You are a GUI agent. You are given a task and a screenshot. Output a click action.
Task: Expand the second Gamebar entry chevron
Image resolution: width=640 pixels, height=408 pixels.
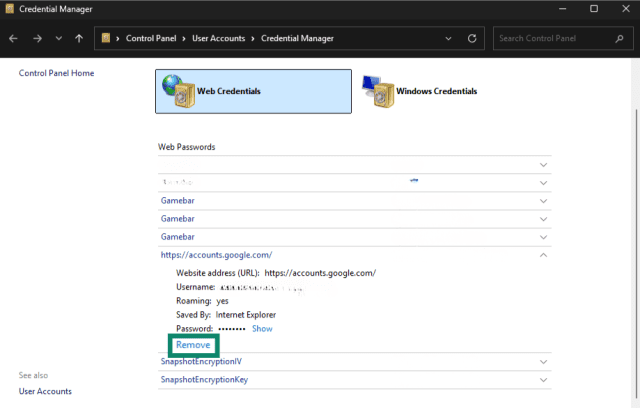(543, 219)
